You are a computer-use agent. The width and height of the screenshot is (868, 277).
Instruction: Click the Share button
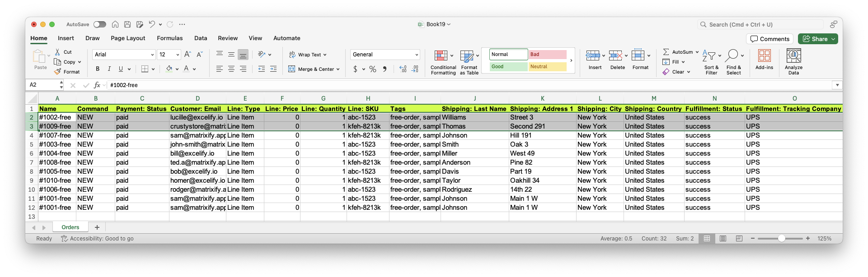coord(818,39)
